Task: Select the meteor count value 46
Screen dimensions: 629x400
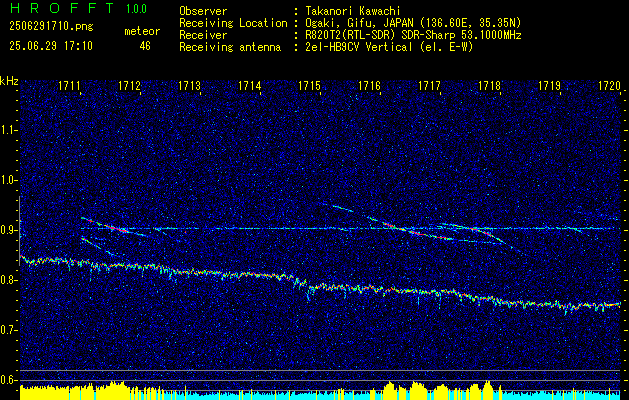Action: (x=145, y=46)
